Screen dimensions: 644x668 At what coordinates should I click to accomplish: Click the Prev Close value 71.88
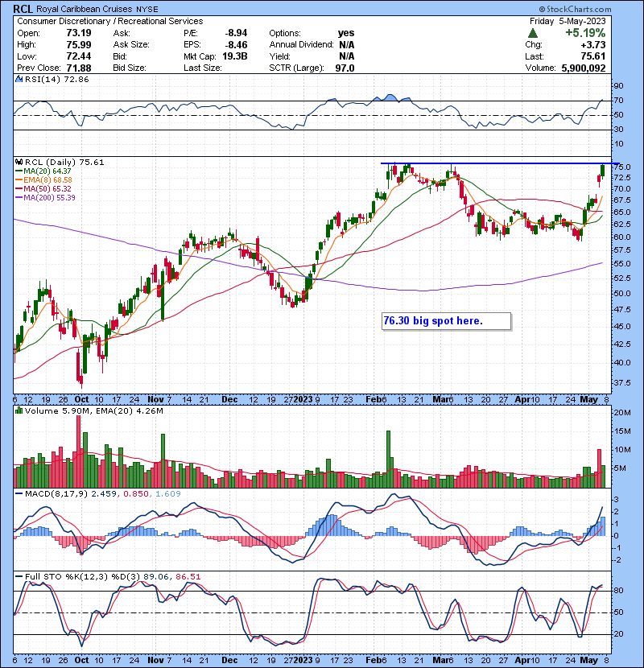point(79,68)
